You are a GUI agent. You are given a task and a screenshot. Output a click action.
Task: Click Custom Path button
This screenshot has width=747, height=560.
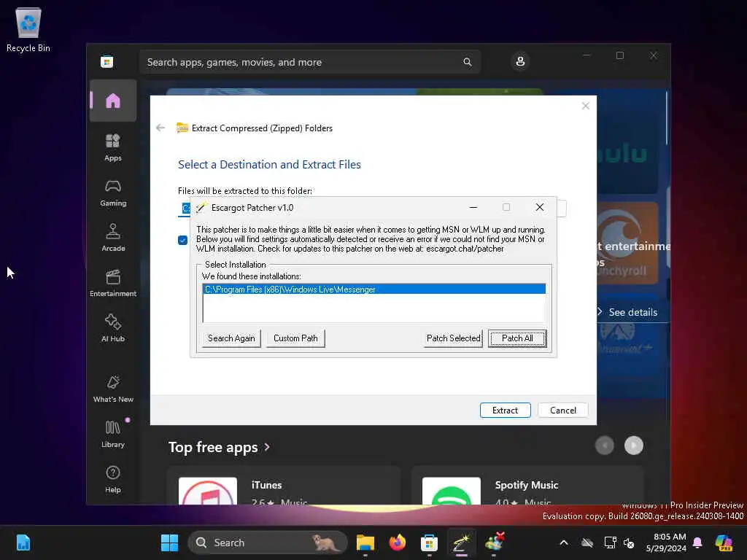coord(295,338)
